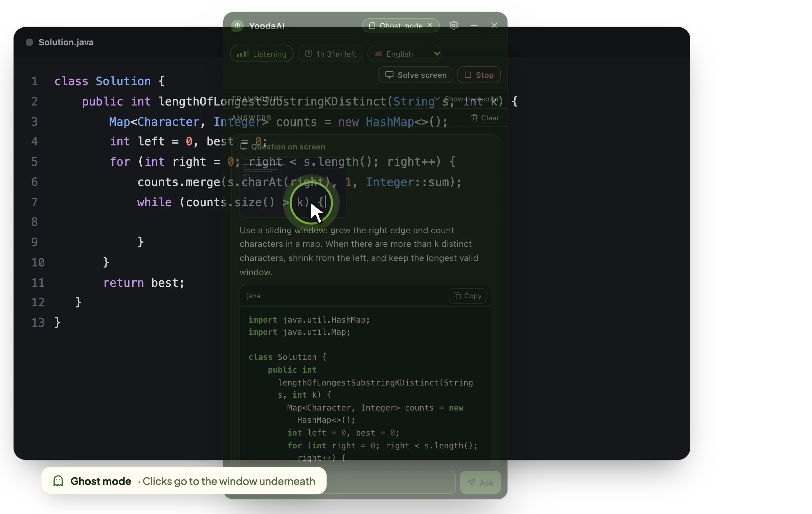Click the ANSWERS section header

point(251,118)
